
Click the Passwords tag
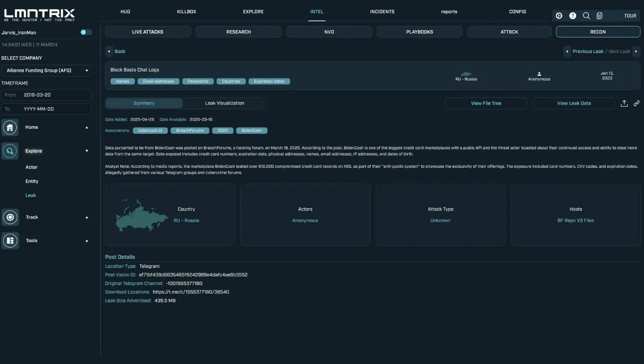198,82
